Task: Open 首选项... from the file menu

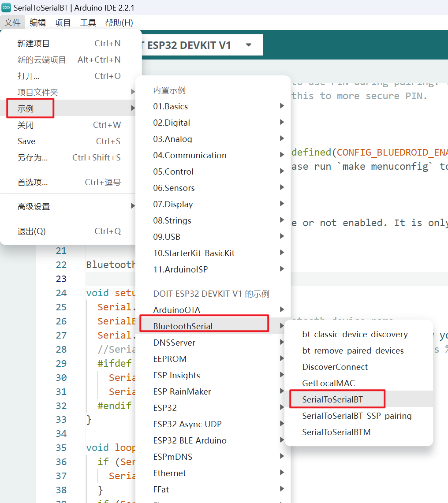Action: click(x=69, y=182)
